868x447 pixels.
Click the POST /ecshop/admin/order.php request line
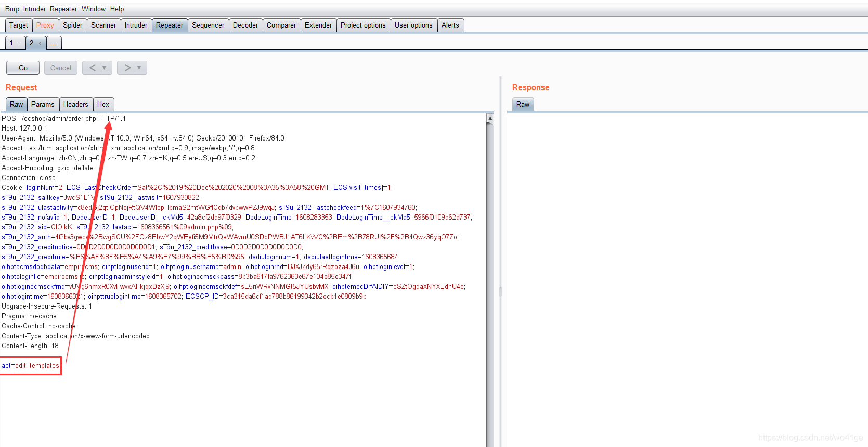point(63,118)
